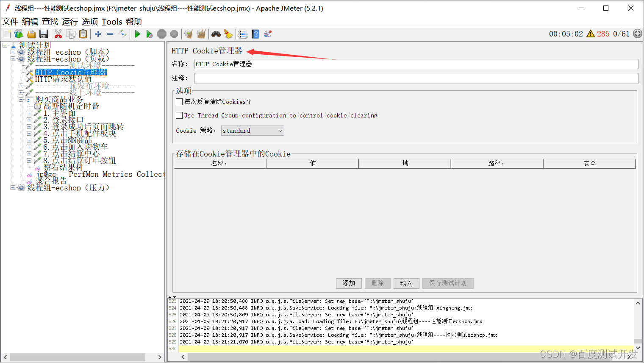Click the Cut scissors icon
Image resolution: width=644 pixels, height=363 pixels.
click(x=58, y=34)
